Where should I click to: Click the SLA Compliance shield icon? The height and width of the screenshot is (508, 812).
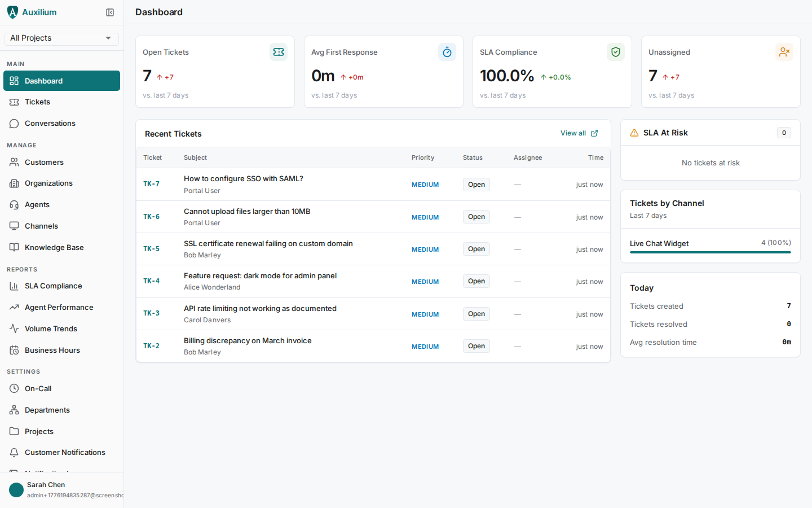(616, 51)
